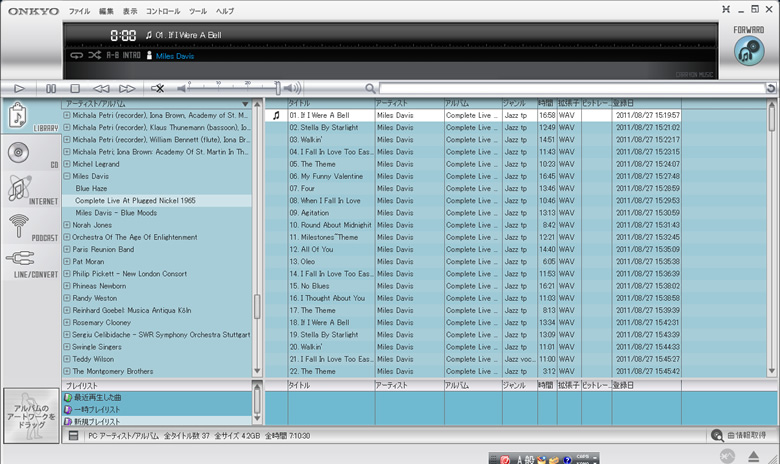Click the eject icon at bottom right
This screenshot has height=464, width=780.
click(753, 456)
